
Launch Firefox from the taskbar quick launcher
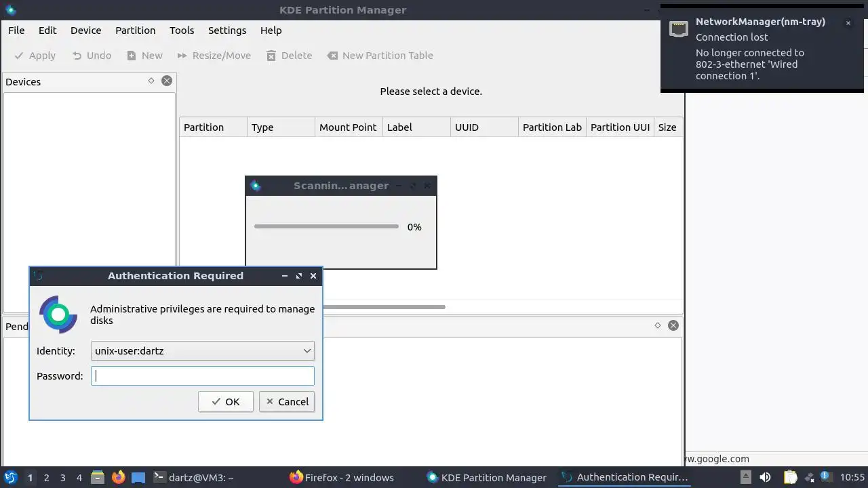pos(118,477)
